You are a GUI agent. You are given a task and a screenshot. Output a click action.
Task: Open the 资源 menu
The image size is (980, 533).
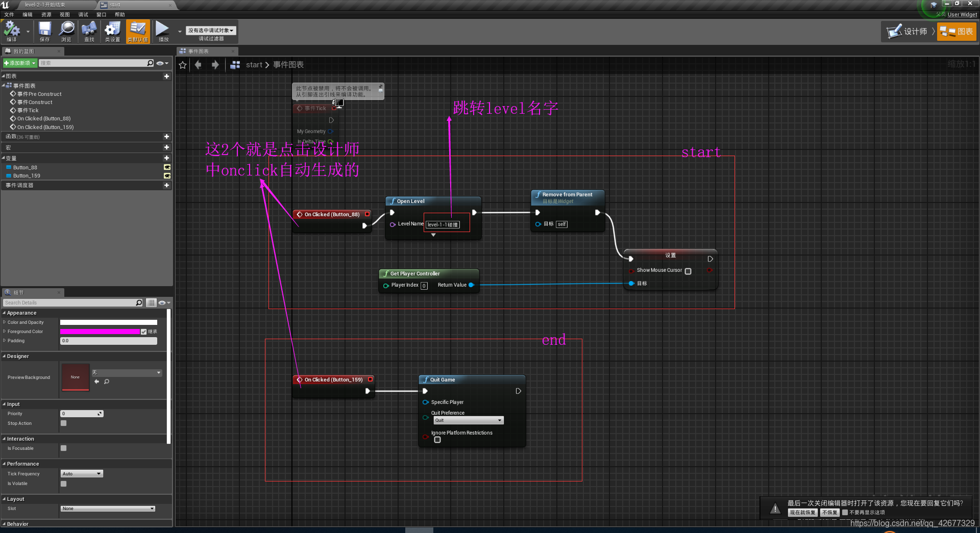click(46, 14)
